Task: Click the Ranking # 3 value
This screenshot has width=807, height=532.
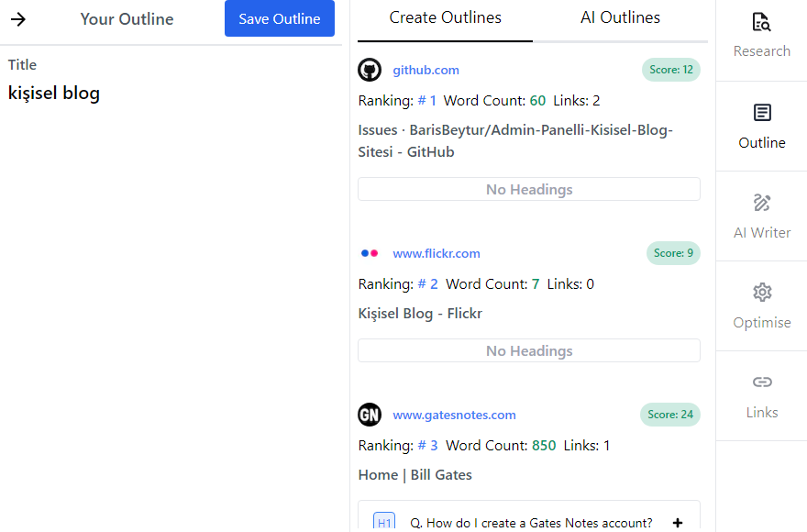Action: [x=427, y=446]
